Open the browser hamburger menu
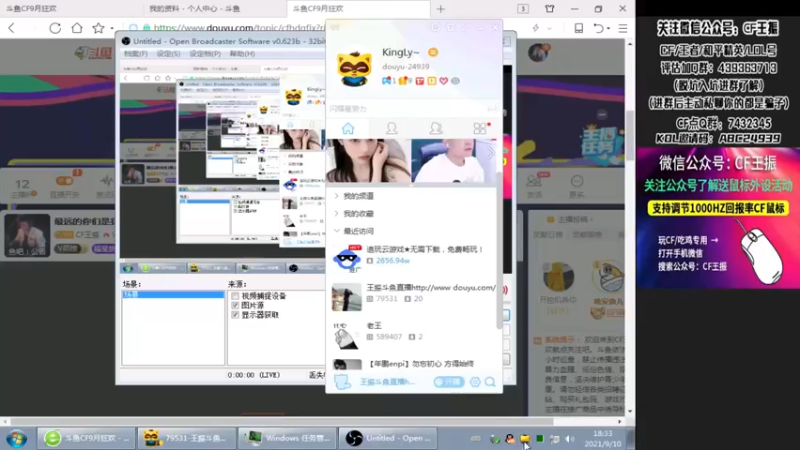800x450 pixels. point(623,28)
